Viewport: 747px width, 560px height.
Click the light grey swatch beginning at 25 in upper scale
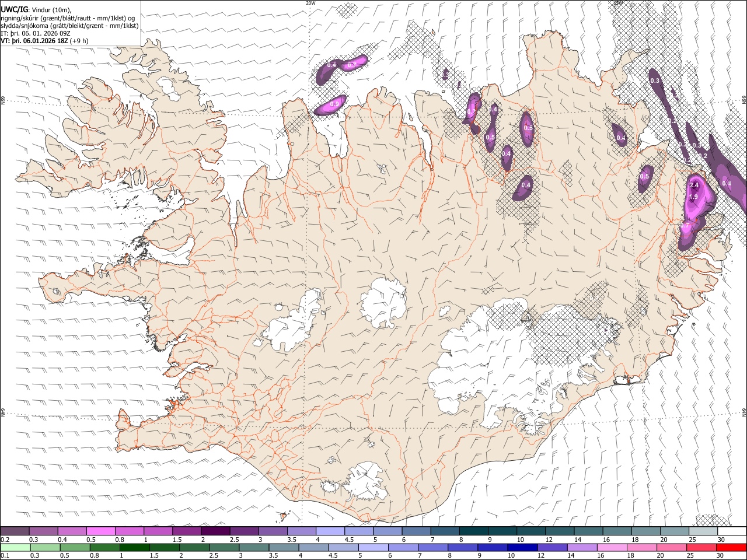pos(703,531)
